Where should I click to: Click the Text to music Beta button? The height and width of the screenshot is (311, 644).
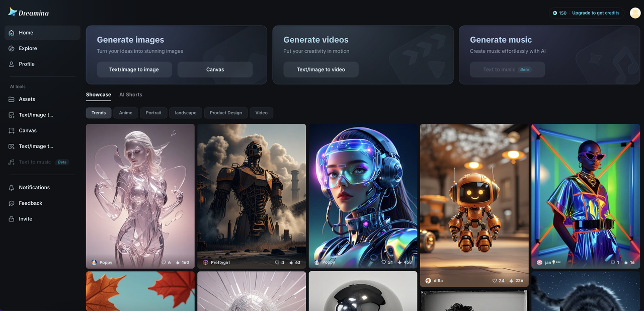coord(507,69)
